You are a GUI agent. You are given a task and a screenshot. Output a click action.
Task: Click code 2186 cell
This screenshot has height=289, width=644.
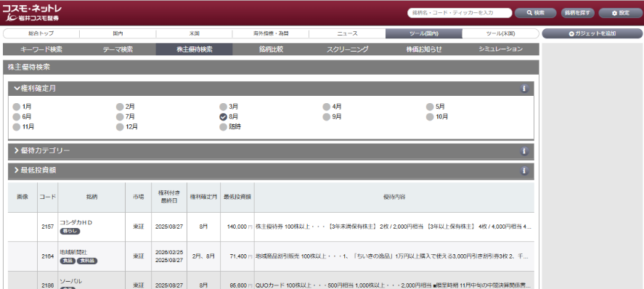point(48,285)
